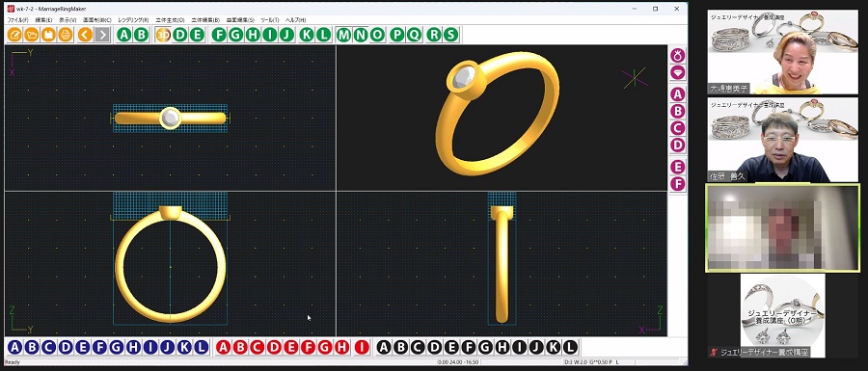
Task: Expand the 表示(V) menu
Action: (x=68, y=20)
